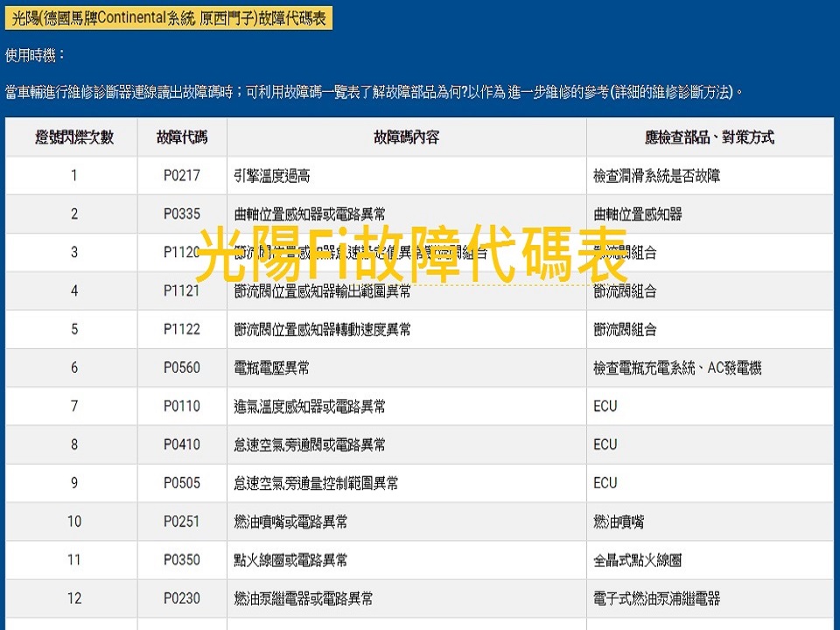Select fault code cell P0335

pos(182,213)
